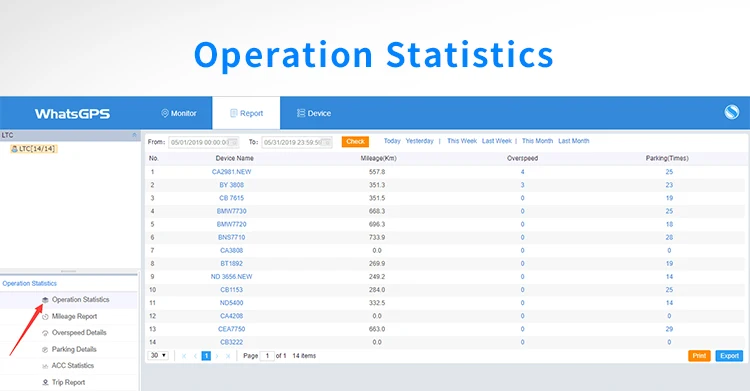Click overspeed count 4 for CA2981.NEW
This screenshot has width=750, height=391.
click(x=522, y=172)
